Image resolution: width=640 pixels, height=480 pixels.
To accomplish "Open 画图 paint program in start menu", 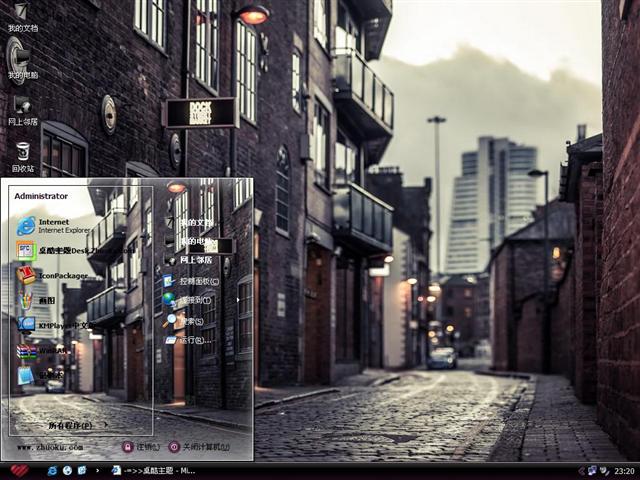I will pyautogui.click(x=36, y=300).
